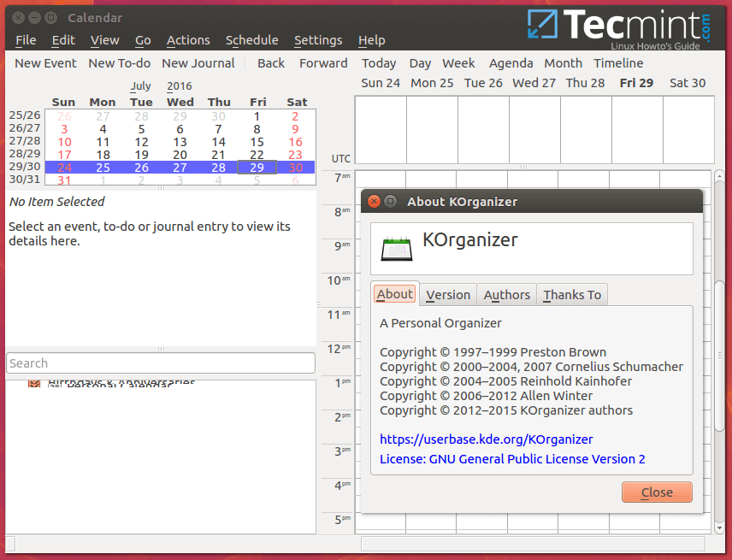
Task: Open the File menu
Action: [26, 40]
